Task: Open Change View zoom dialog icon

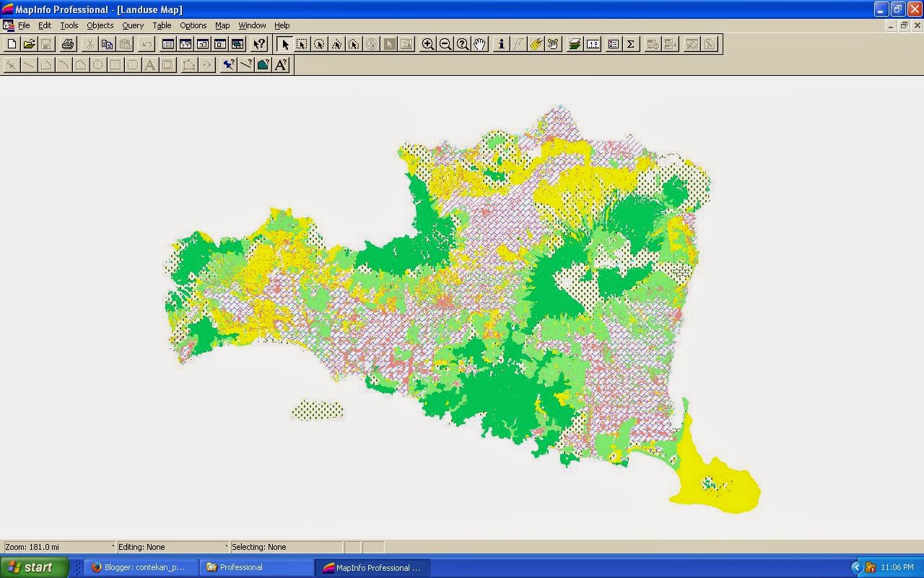Action: (x=463, y=44)
